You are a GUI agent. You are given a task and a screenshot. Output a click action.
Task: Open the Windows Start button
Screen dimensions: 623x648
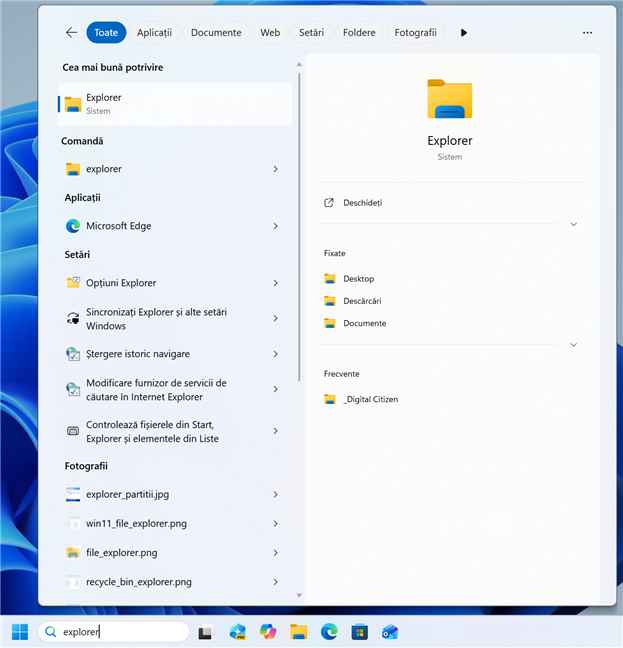coord(19,631)
